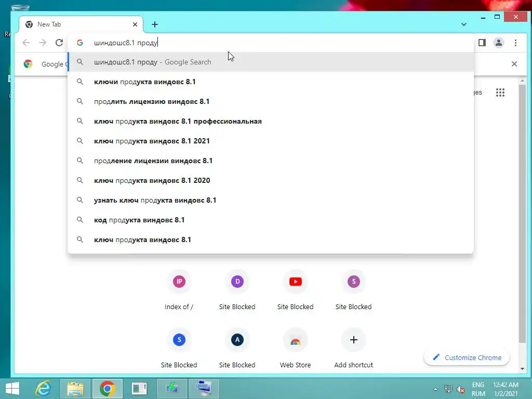Select 'ключ продукта виндовс 8.1 2020' suggestion

point(271,180)
